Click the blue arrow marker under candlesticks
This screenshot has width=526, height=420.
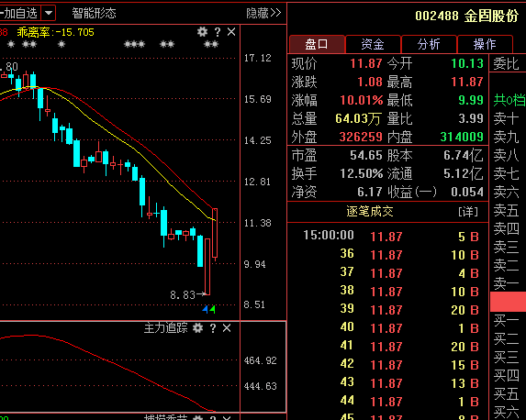(x=206, y=309)
